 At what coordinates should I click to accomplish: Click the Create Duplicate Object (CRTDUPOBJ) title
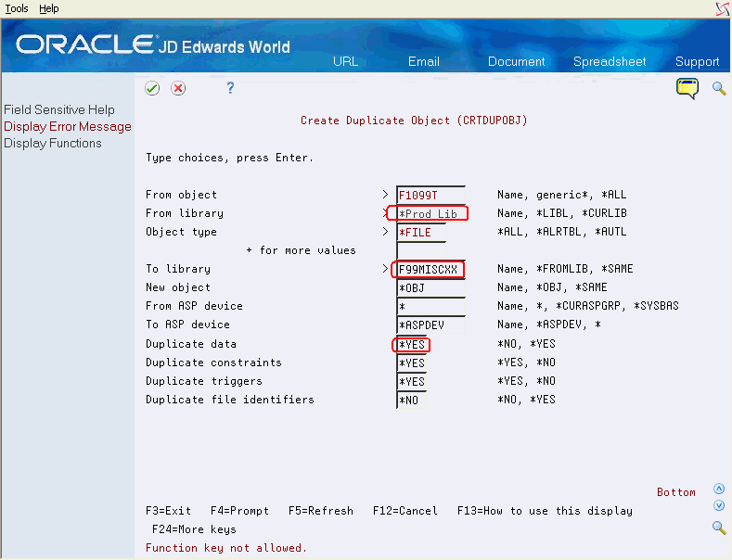pyautogui.click(x=414, y=121)
